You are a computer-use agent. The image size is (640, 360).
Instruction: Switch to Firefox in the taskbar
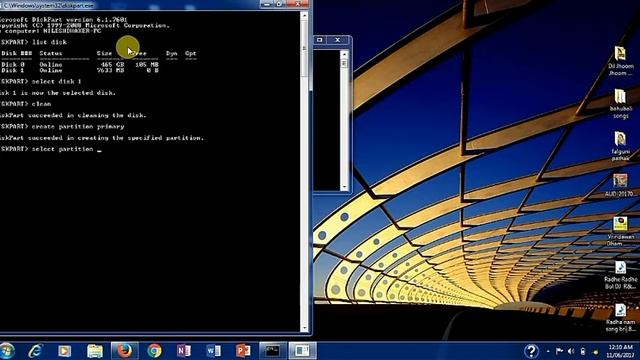124,351
